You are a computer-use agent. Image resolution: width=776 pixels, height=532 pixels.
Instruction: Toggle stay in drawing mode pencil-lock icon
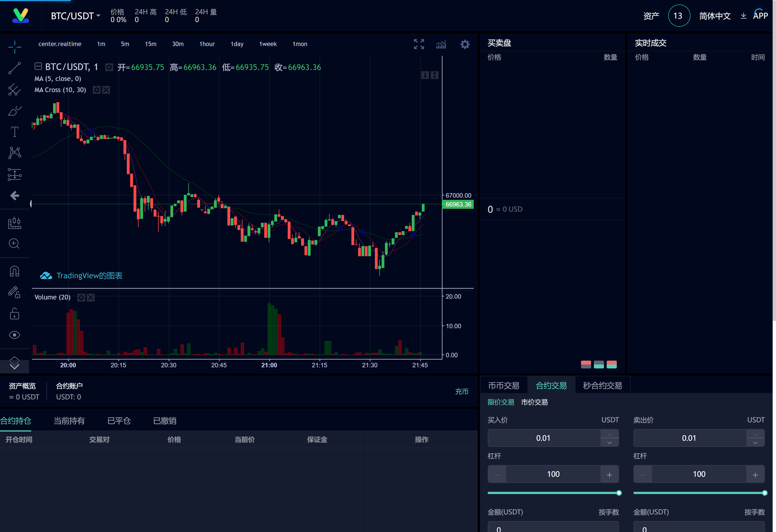pyautogui.click(x=15, y=292)
